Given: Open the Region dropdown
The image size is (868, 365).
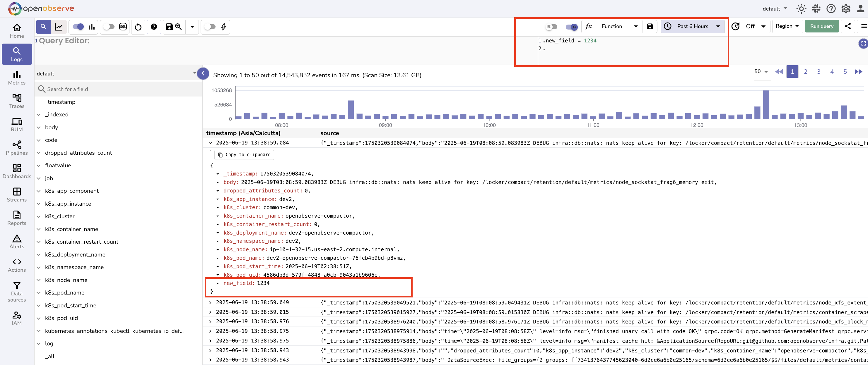Looking at the screenshot, I should [x=787, y=26].
